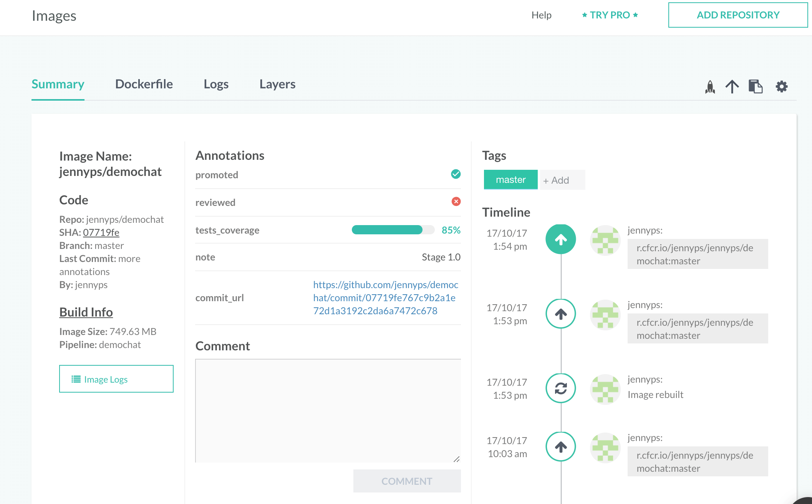The height and width of the screenshot is (504, 812).
Task: Click the ADD REPOSITORY button
Action: (x=738, y=15)
